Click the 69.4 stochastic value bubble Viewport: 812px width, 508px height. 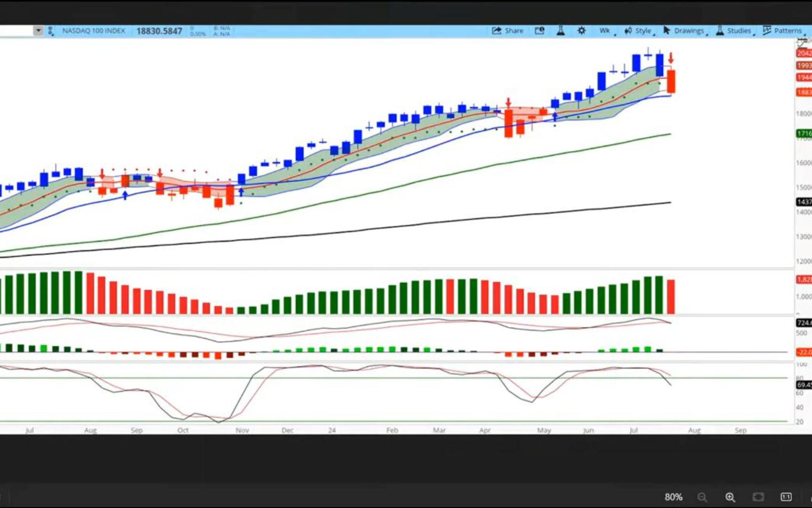pos(804,385)
